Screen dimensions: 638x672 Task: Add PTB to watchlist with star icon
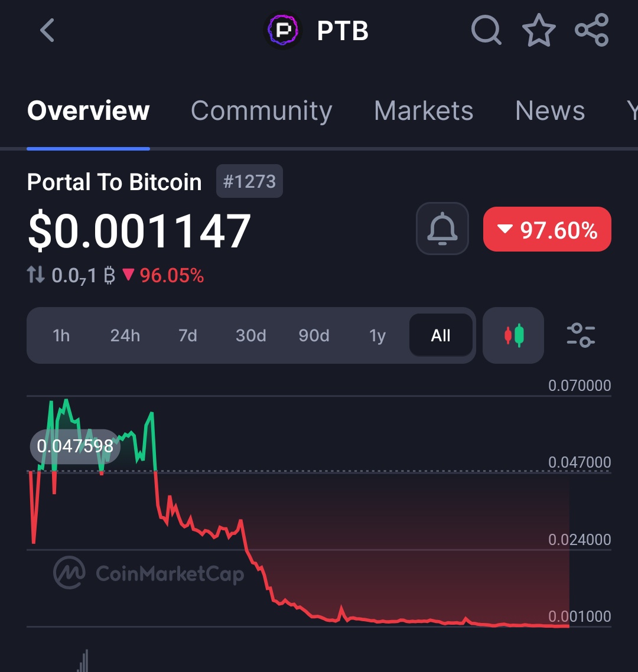tap(539, 30)
